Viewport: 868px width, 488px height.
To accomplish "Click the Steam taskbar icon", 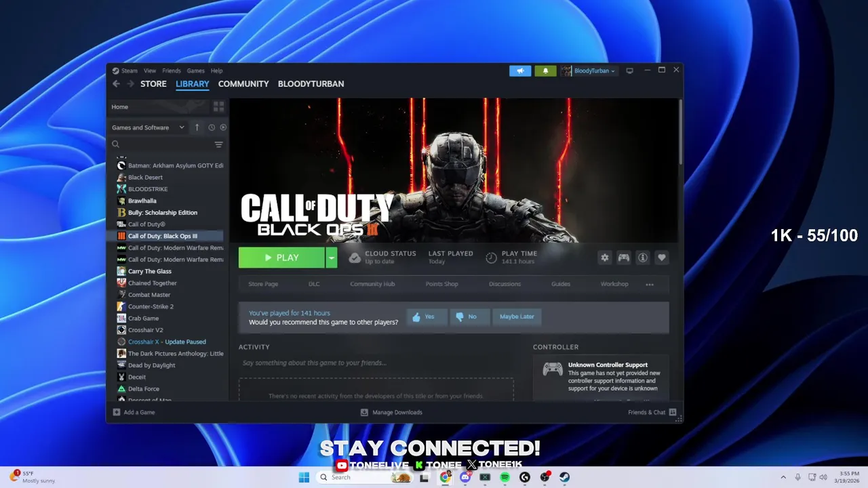I will (x=564, y=477).
